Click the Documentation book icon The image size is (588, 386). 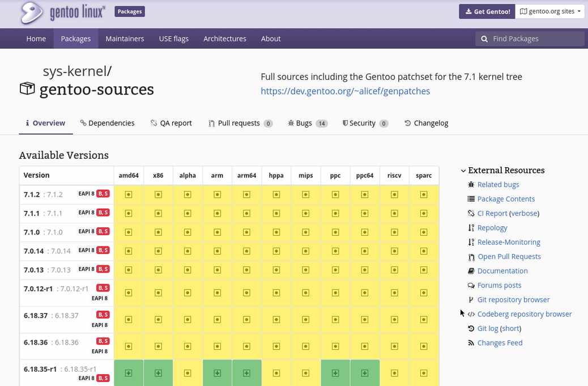tap(471, 271)
